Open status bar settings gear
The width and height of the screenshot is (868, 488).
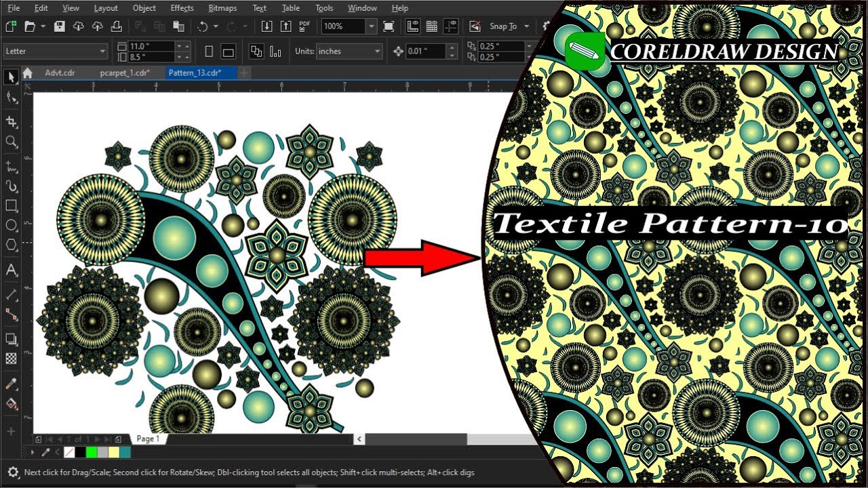coord(12,472)
